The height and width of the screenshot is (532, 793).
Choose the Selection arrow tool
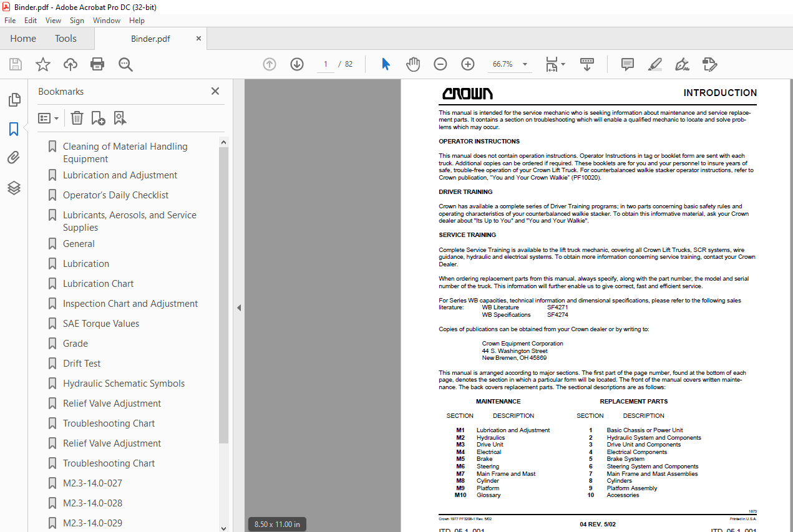coord(386,64)
